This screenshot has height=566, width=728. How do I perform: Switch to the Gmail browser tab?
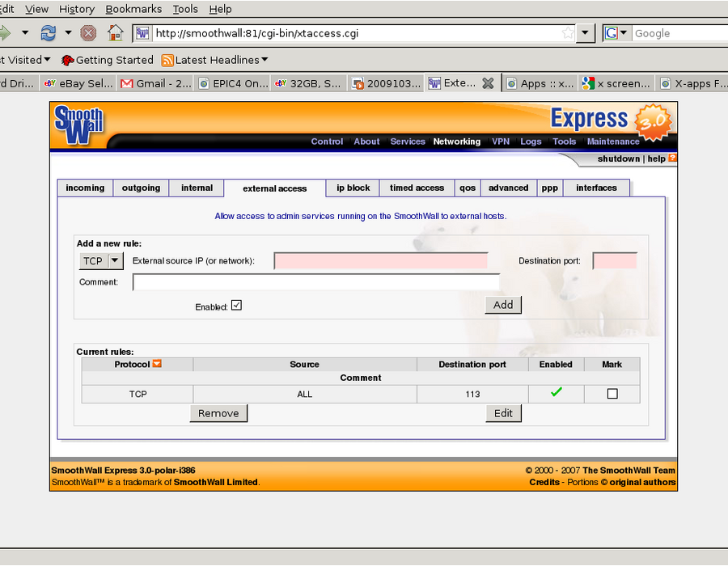click(x=155, y=83)
